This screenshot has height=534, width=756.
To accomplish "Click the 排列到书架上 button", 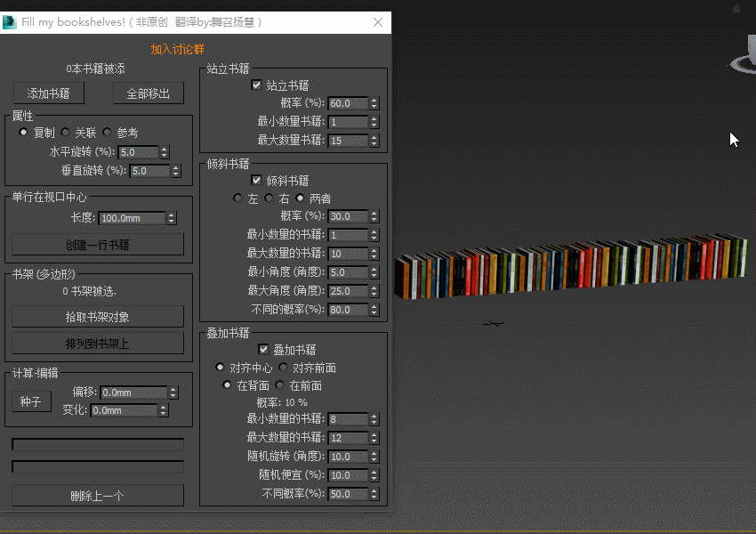I will [97, 343].
